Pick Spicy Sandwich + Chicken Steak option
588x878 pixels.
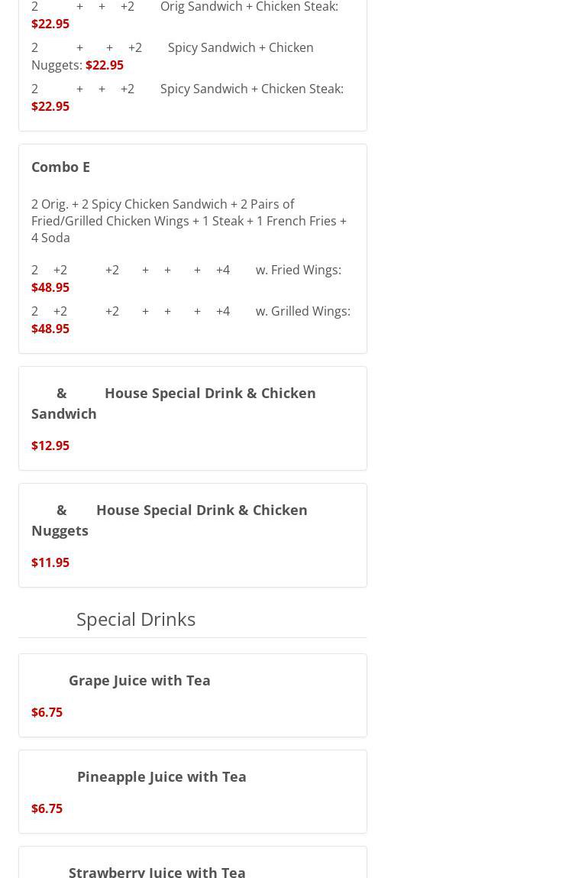click(251, 89)
